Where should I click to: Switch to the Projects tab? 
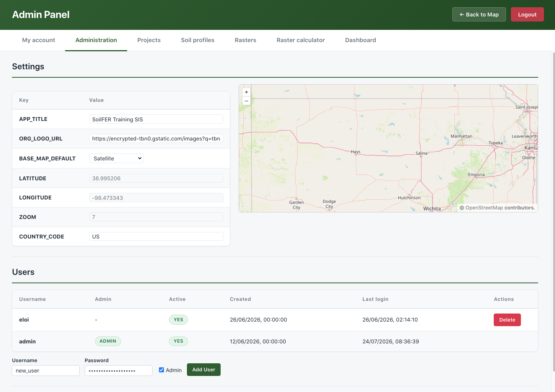pyautogui.click(x=149, y=40)
